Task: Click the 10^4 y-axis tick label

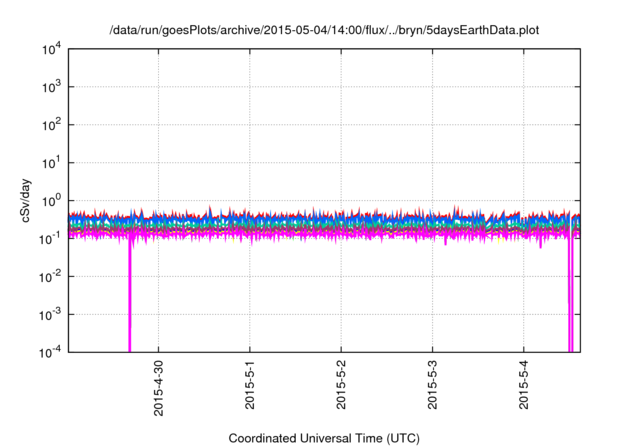Action: 51,50
